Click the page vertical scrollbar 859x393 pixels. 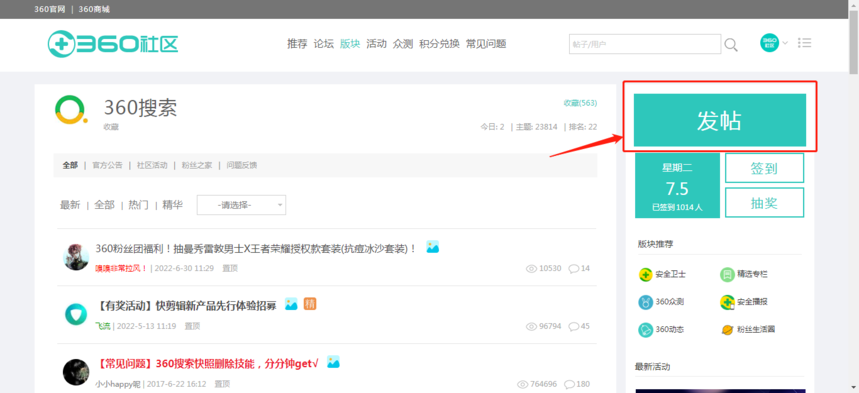[x=854, y=41]
